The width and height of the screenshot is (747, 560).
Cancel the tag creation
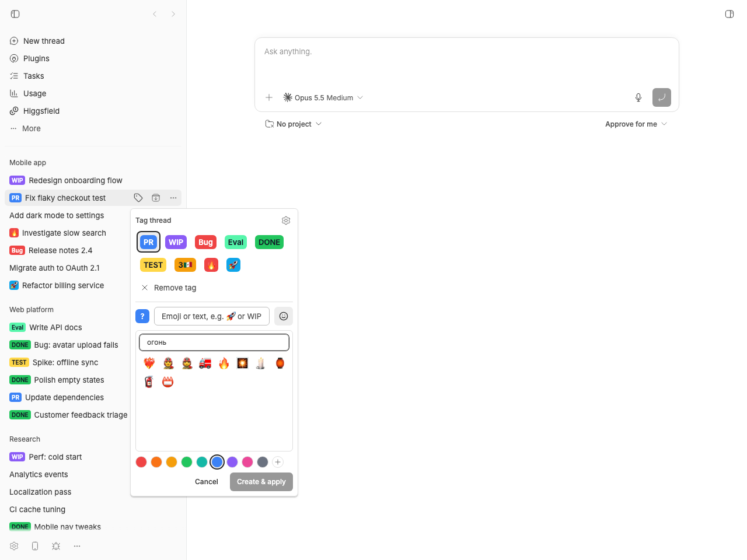pos(207,482)
